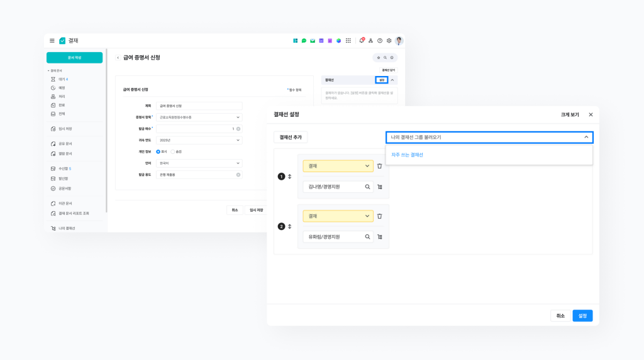The height and width of the screenshot is (360, 644).
Task: Click the blue 설정 button in dialog
Action: coord(582,316)
